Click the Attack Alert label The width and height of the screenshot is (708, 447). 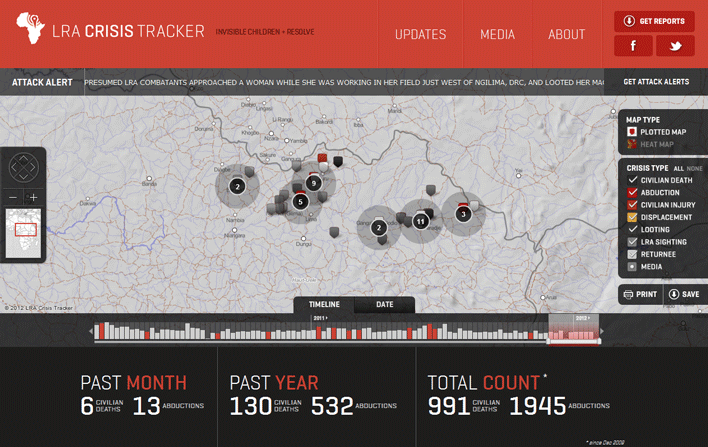(42, 83)
